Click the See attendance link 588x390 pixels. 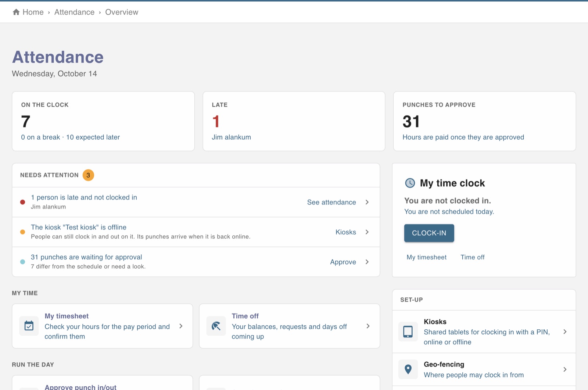point(331,202)
